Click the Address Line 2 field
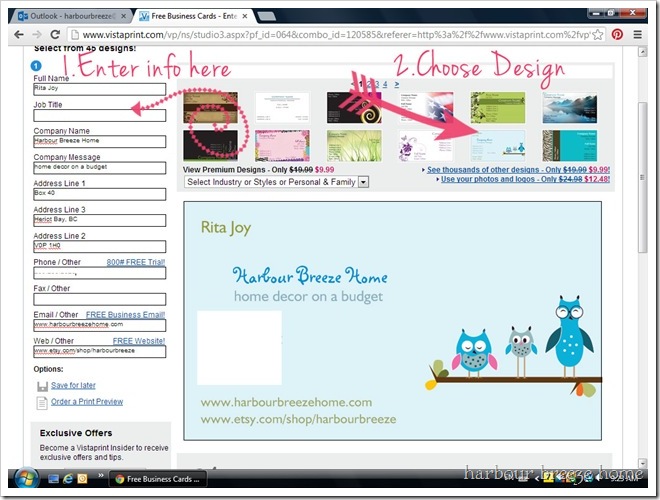Viewport: 660px width, 500px height. point(100,246)
